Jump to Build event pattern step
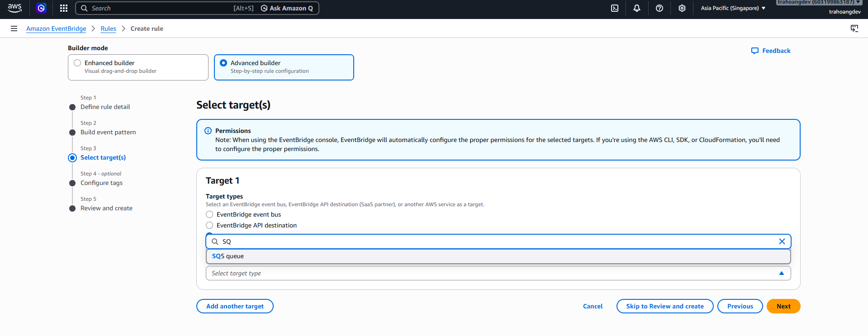868x336 pixels. (108, 132)
